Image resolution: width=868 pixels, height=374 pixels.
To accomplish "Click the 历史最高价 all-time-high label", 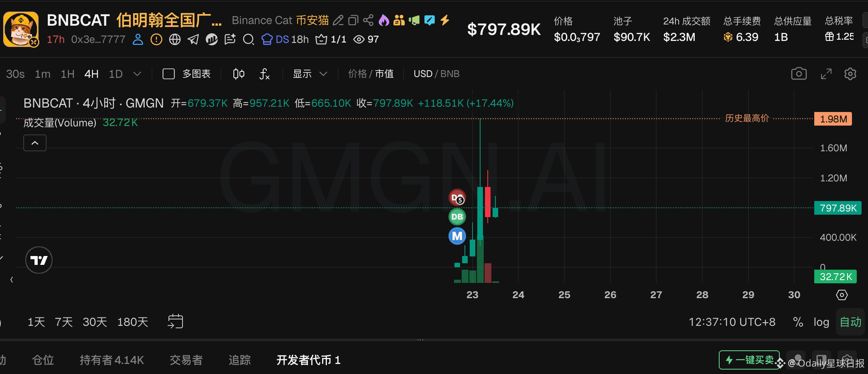I will (x=747, y=118).
